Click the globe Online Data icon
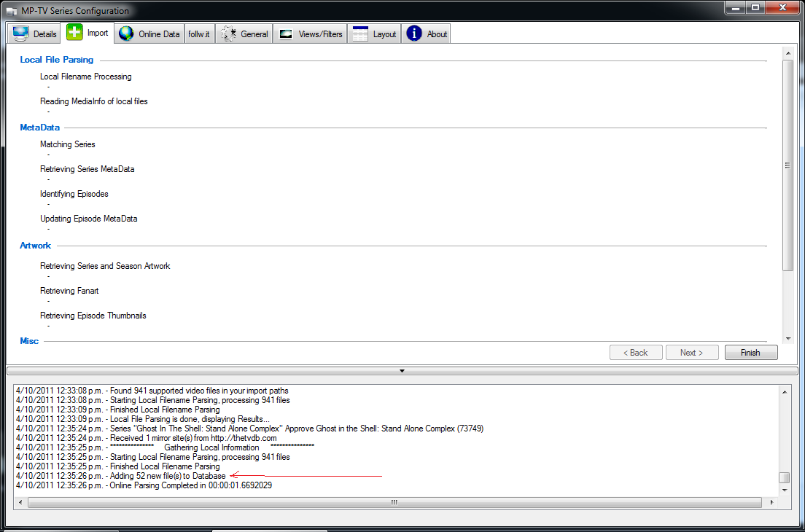This screenshot has width=805, height=532. (126, 34)
